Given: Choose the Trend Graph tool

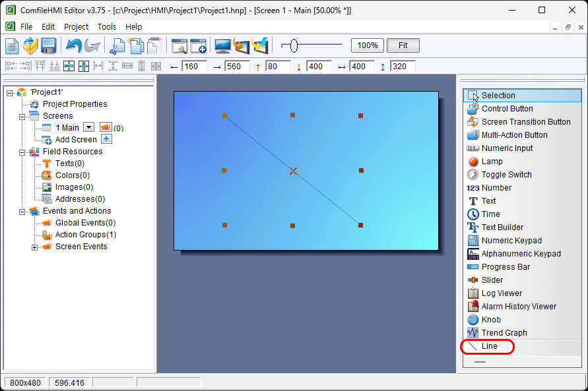Looking at the screenshot, I should [x=504, y=333].
